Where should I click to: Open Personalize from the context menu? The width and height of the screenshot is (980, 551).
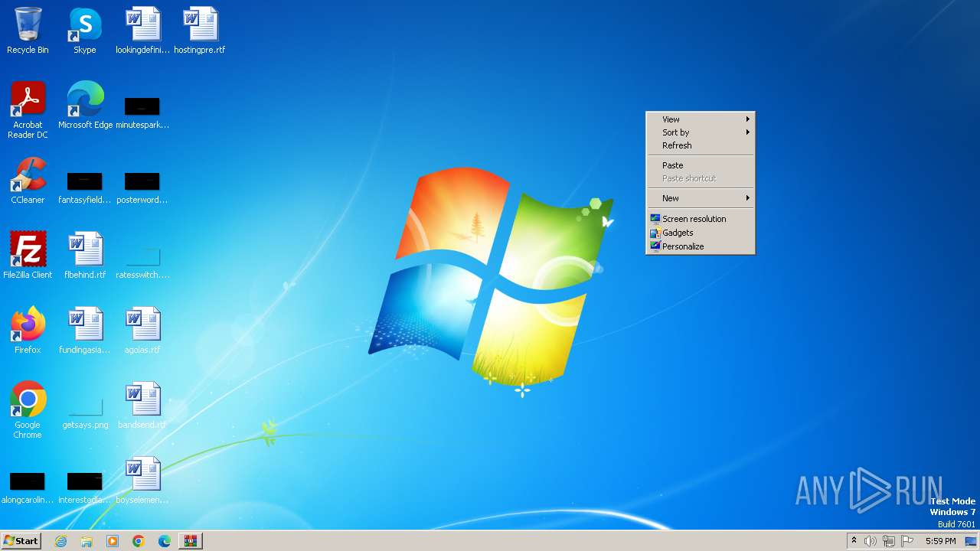[701, 246]
